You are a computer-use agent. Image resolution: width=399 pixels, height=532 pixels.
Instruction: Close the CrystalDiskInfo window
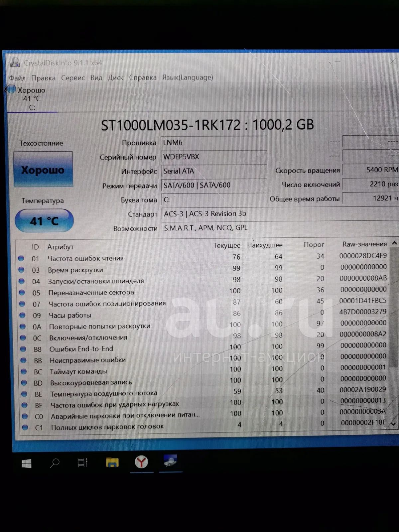click(392, 62)
